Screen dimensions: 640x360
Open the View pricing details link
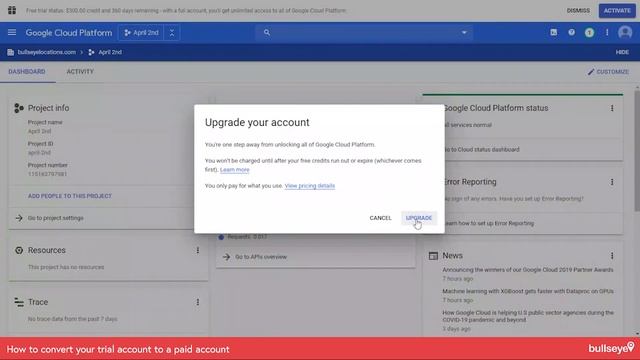point(310,186)
